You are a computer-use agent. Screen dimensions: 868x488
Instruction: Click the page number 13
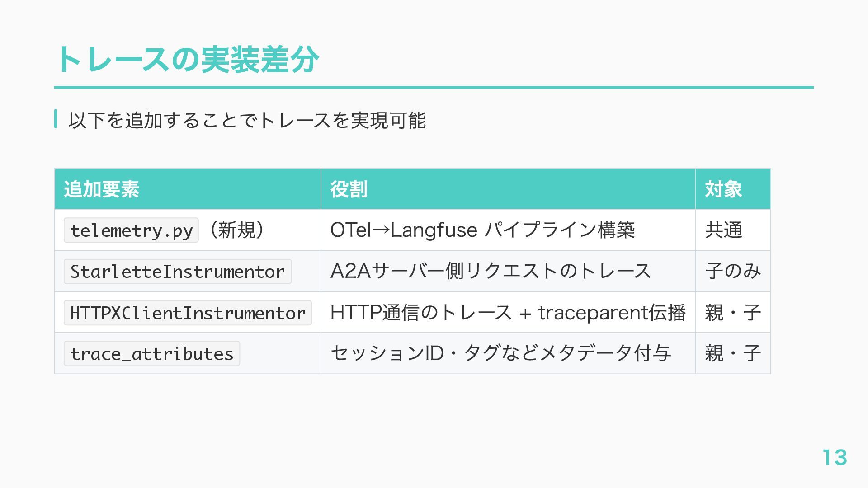[x=835, y=457]
